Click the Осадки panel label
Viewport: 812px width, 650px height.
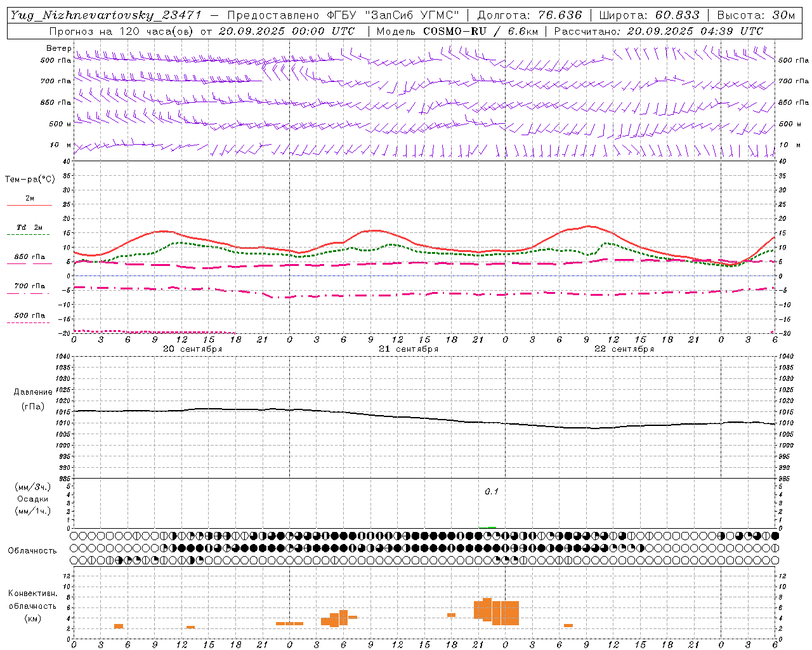tap(32, 499)
